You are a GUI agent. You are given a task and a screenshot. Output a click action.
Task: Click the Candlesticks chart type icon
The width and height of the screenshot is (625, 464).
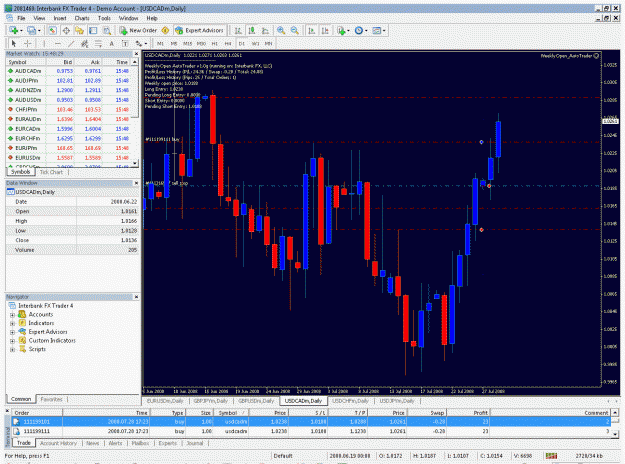252,30
